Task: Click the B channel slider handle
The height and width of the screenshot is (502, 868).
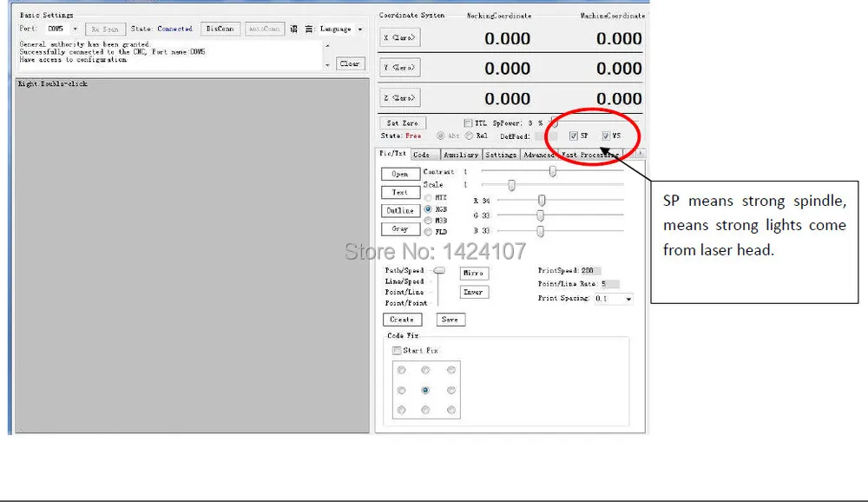Action: [540, 231]
